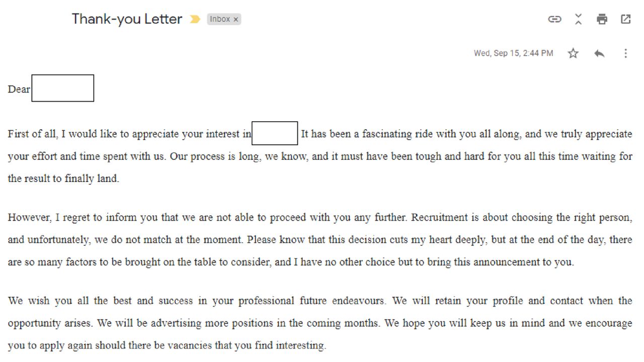The image size is (644, 362).
Task: Click the word Dear in greeting
Action: (x=19, y=89)
